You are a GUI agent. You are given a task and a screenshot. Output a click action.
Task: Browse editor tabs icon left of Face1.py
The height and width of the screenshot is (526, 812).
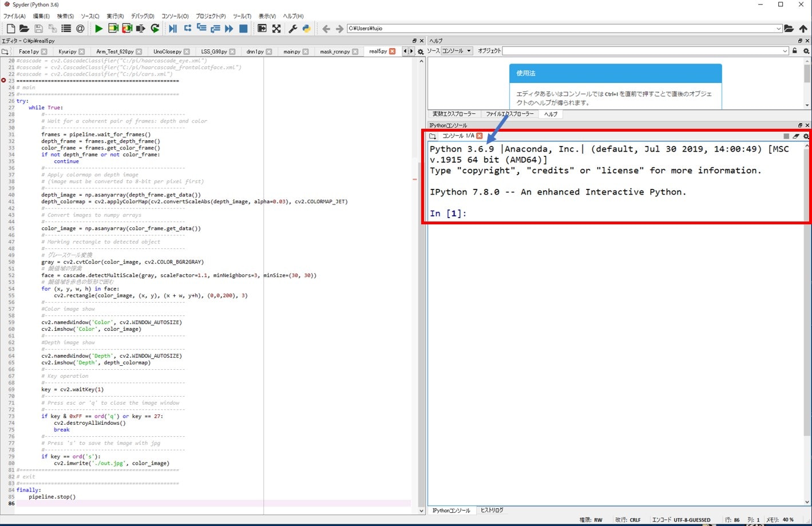[5, 52]
